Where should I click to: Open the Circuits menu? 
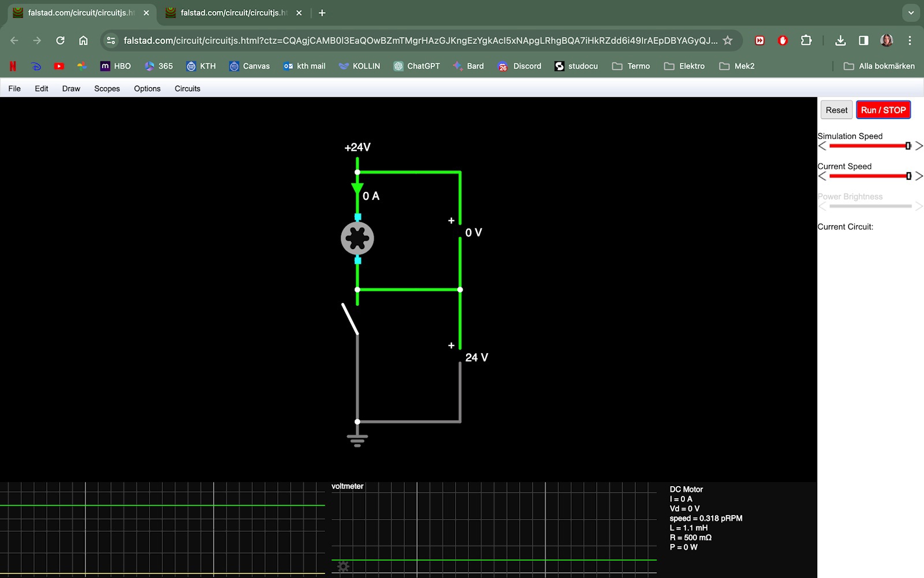click(x=187, y=88)
